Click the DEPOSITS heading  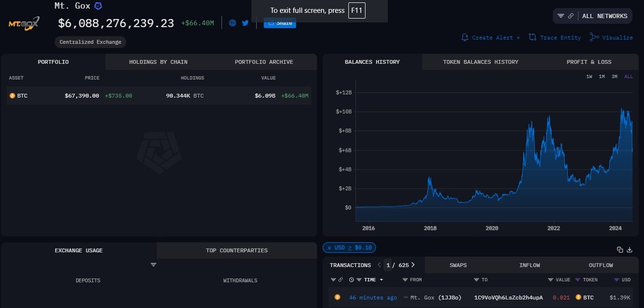(88, 281)
